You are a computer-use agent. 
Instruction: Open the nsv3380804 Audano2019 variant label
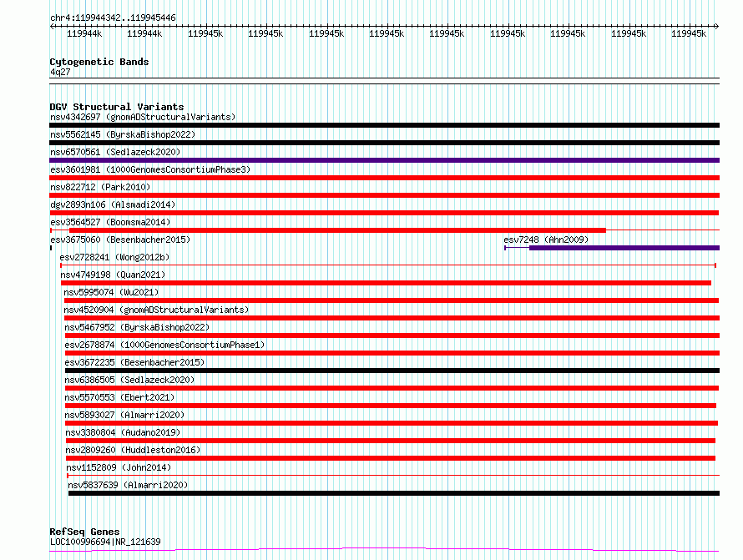124,432
